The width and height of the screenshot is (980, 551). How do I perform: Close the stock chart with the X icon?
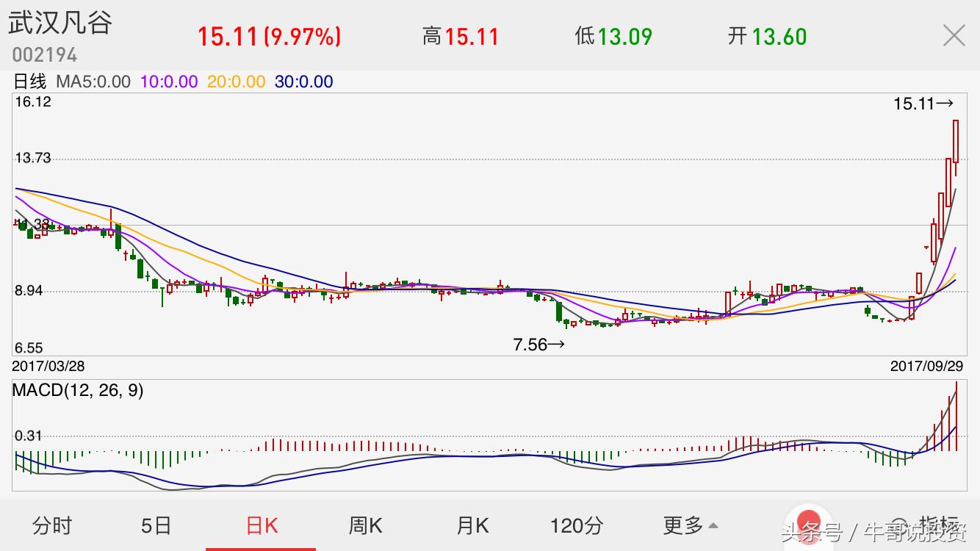click(x=954, y=35)
